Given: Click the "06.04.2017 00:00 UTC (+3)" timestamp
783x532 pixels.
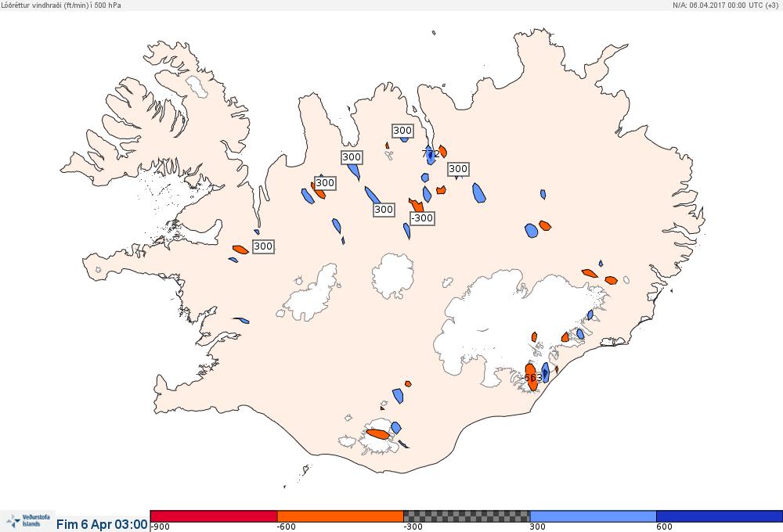Looking at the screenshot, I should pyautogui.click(x=734, y=5).
